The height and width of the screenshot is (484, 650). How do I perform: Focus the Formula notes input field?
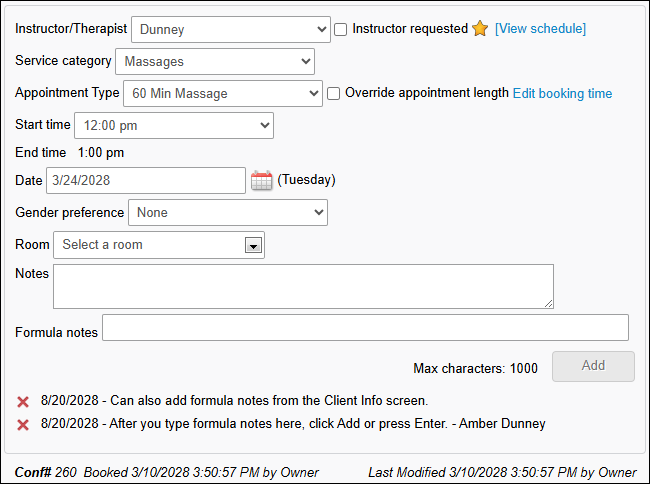click(365, 328)
